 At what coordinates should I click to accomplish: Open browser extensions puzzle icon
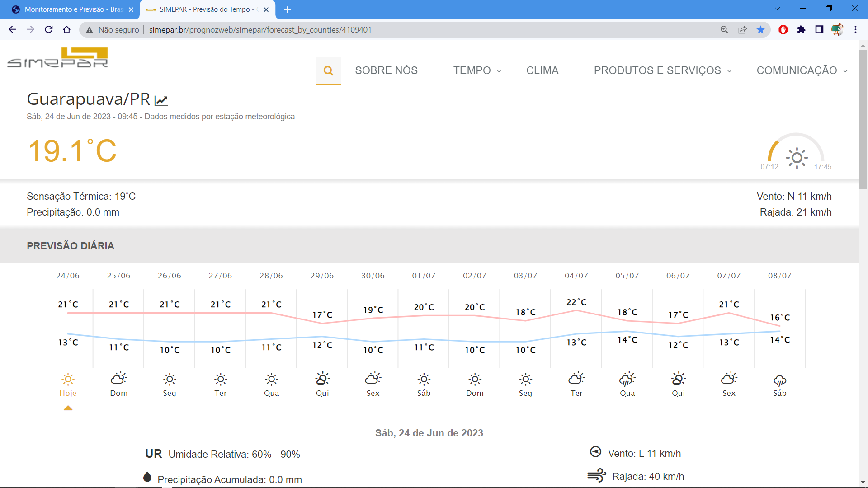click(801, 30)
